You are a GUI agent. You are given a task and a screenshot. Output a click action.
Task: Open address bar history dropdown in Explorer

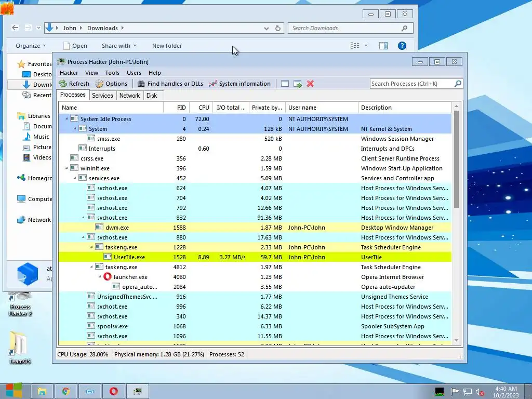[267, 29]
